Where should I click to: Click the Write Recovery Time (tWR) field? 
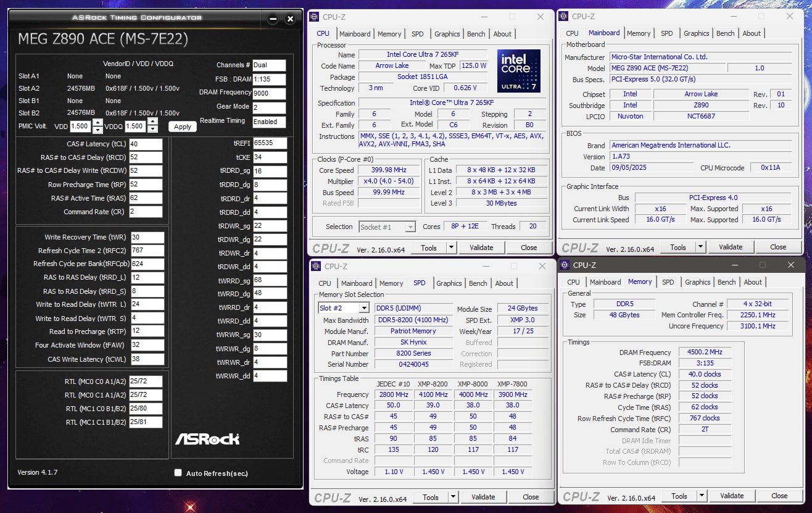click(x=147, y=237)
